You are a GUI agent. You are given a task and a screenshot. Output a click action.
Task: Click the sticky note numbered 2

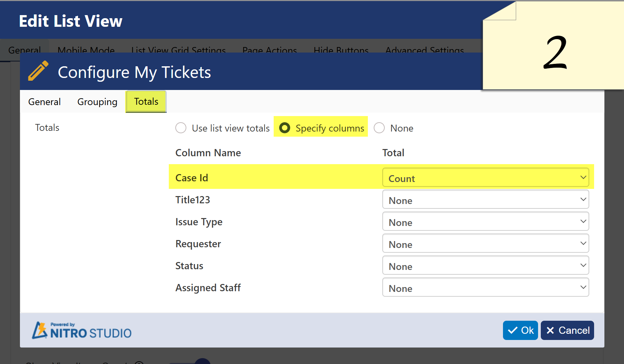pyautogui.click(x=554, y=52)
